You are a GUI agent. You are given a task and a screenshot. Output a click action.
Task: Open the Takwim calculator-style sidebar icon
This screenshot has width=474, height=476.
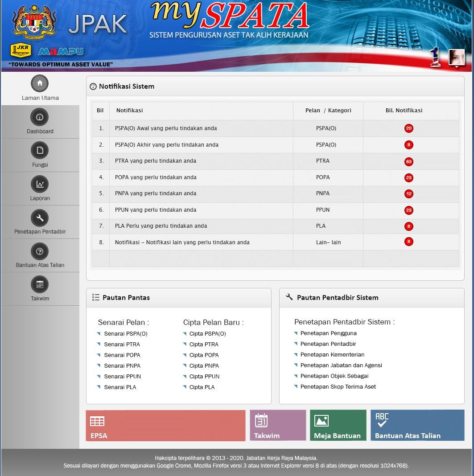tap(39, 284)
